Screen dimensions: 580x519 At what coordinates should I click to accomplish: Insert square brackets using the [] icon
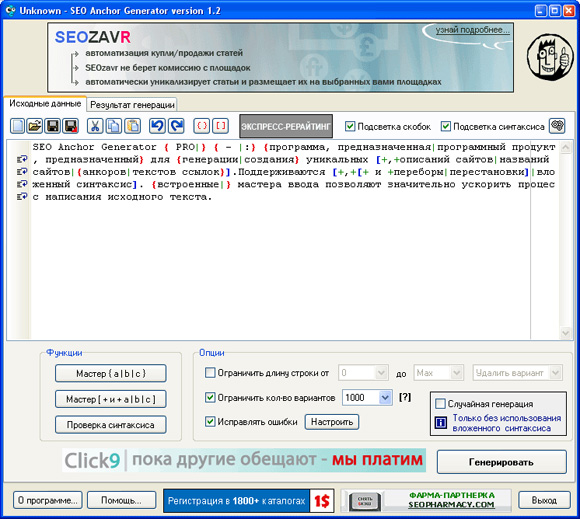tap(220, 126)
